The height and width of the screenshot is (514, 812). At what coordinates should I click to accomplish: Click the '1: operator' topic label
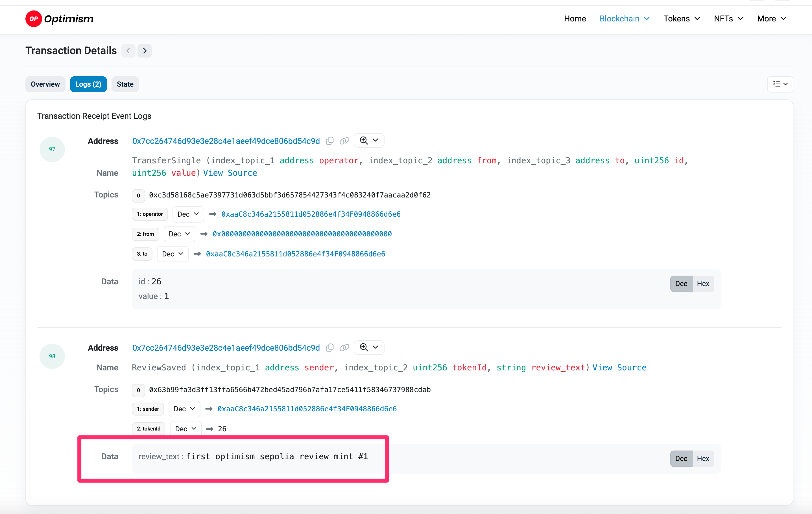pos(150,214)
